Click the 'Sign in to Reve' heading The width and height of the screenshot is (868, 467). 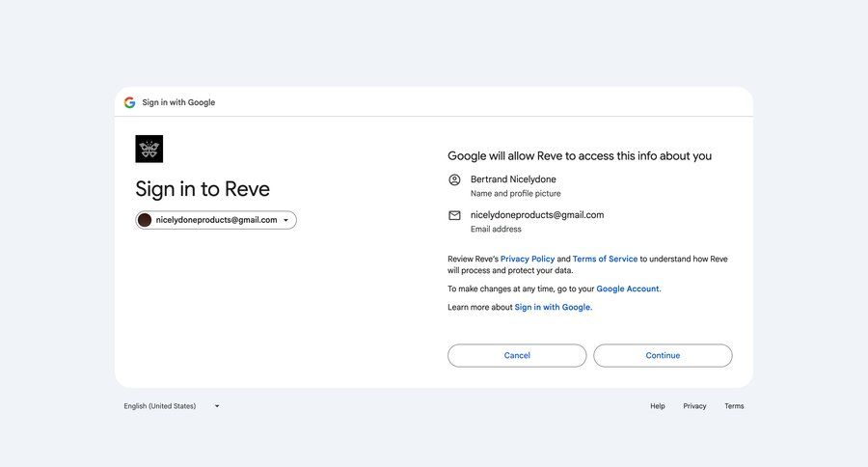203,189
